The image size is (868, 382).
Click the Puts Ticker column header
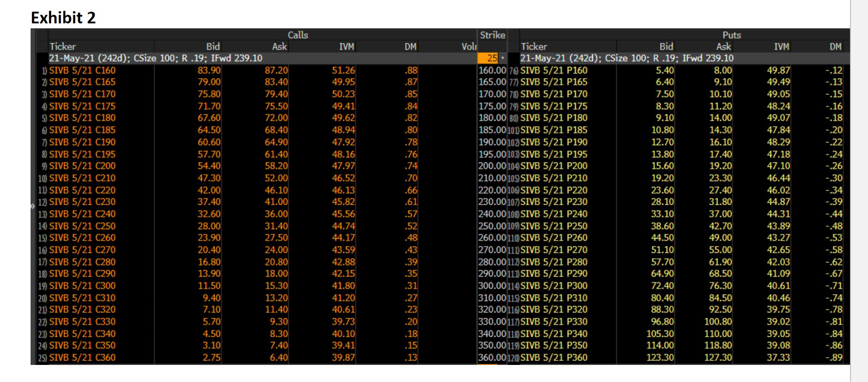[x=534, y=46]
